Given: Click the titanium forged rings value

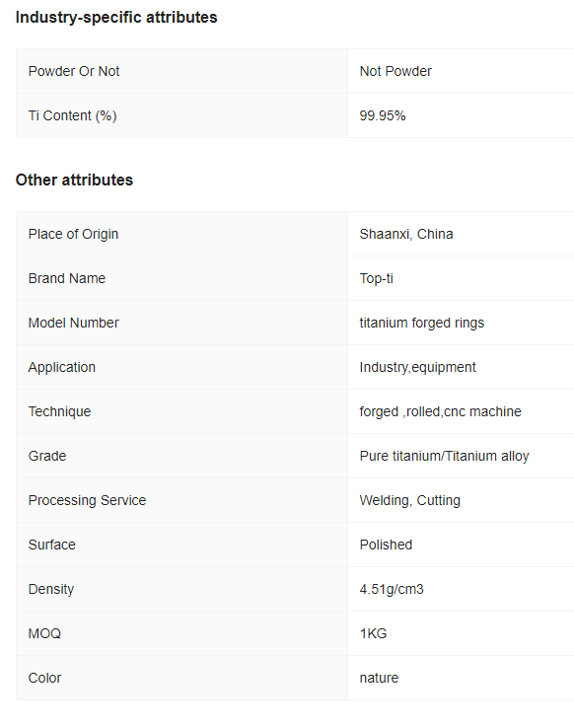Looking at the screenshot, I should (422, 323).
